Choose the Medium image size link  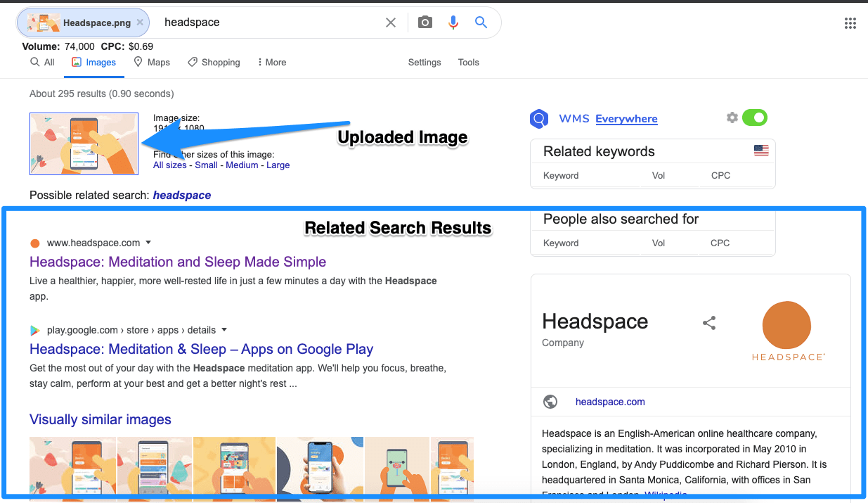242,165
